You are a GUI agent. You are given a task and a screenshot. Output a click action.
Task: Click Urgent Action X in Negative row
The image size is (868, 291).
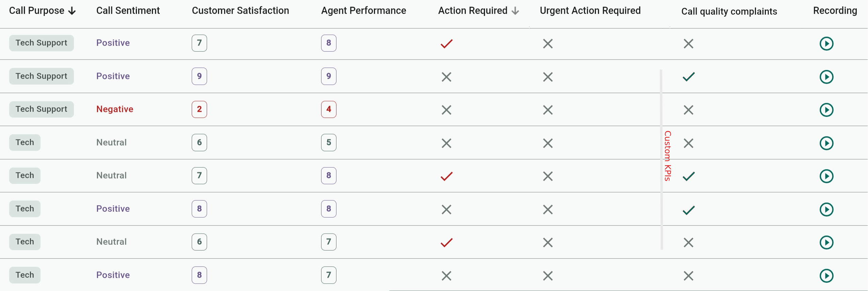548,110
